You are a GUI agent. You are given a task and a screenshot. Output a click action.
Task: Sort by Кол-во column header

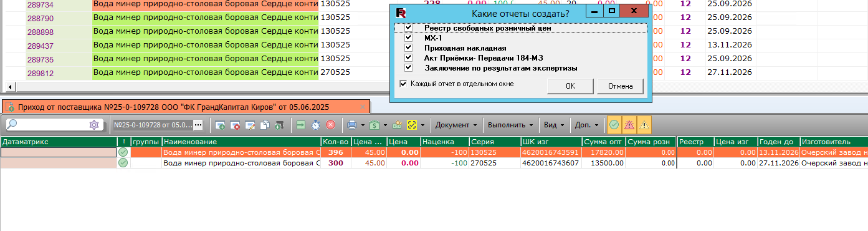coord(335,142)
